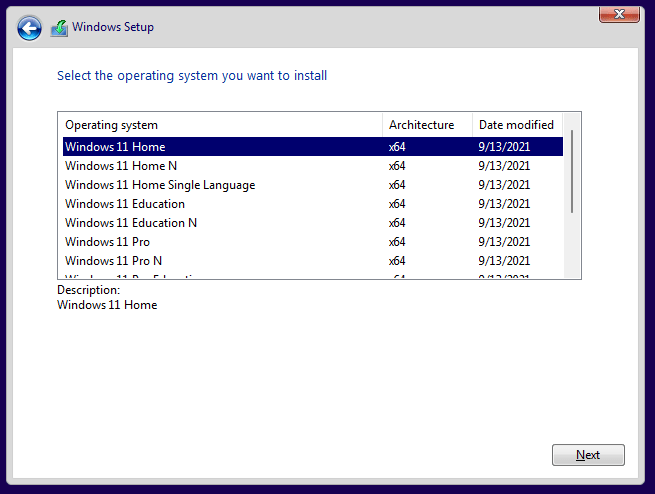The width and height of the screenshot is (655, 494).
Task: Select the Windows 11 Education entry
Action: click(x=125, y=204)
